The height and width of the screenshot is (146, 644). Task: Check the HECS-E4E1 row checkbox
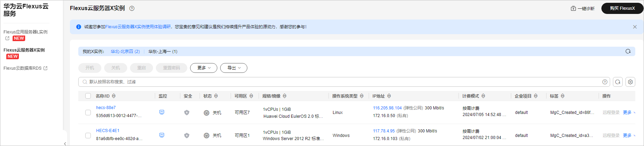pos(88,136)
